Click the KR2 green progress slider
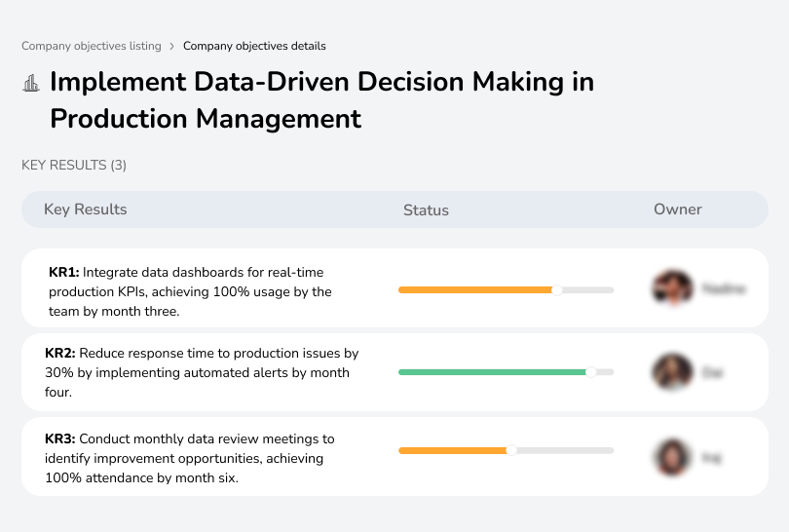 pos(507,372)
